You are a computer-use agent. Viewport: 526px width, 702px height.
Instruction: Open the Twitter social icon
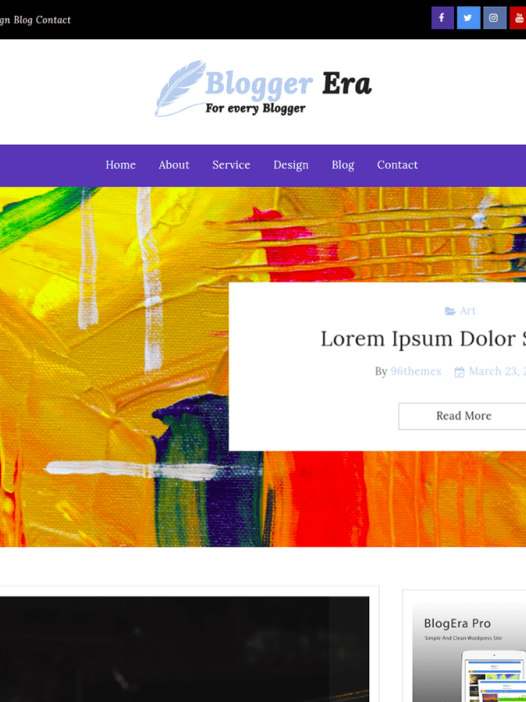point(468,18)
